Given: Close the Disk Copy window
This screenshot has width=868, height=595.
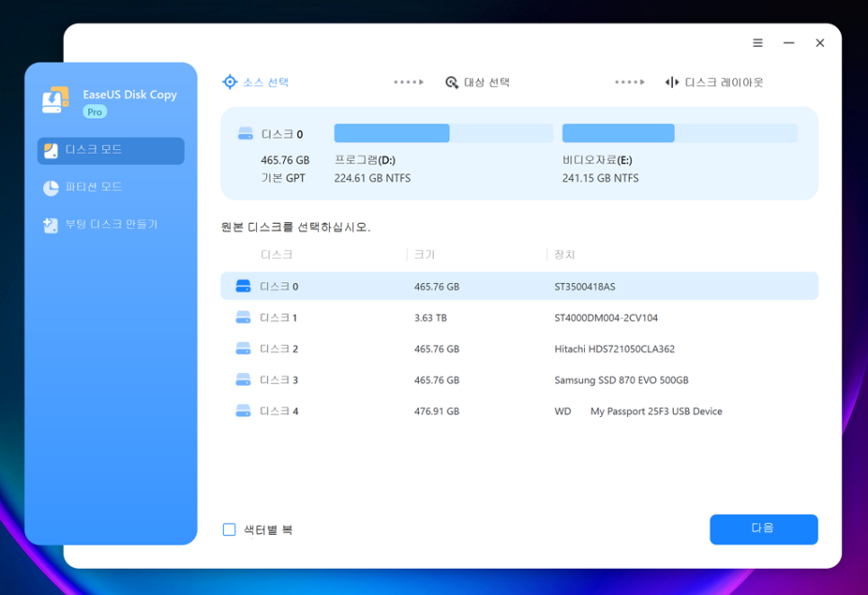Looking at the screenshot, I should pyautogui.click(x=819, y=42).
